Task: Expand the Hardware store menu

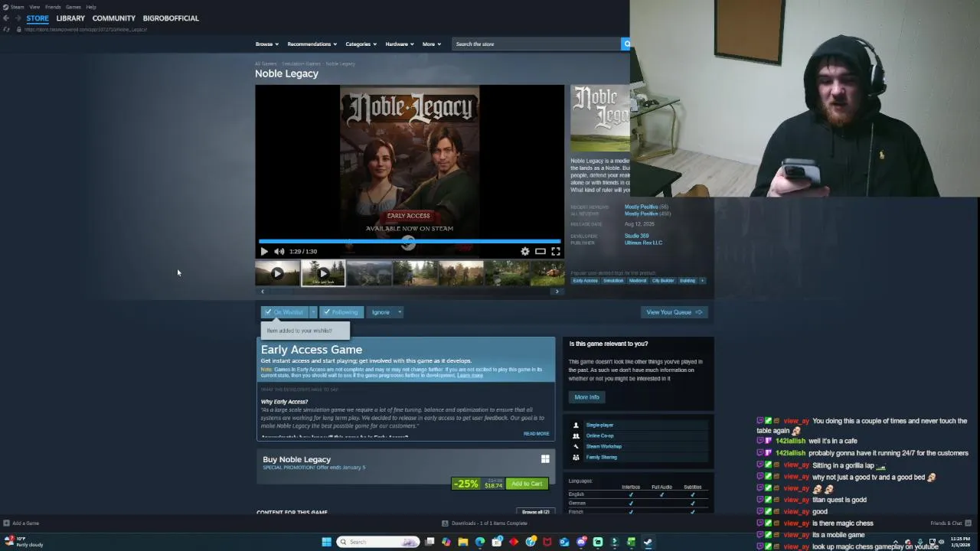Action: [400, 44]
